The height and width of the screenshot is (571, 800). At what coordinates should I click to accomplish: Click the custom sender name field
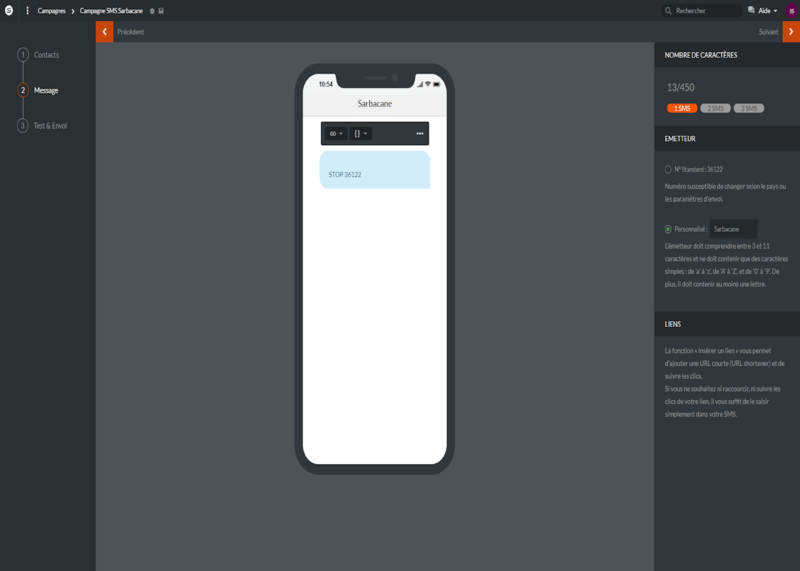[733, 229]
